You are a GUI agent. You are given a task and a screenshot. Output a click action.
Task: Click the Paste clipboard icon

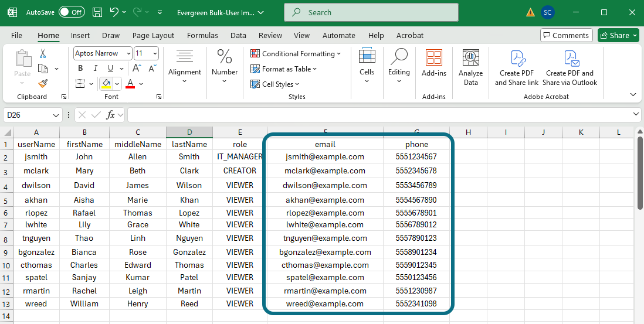(23, 58)
